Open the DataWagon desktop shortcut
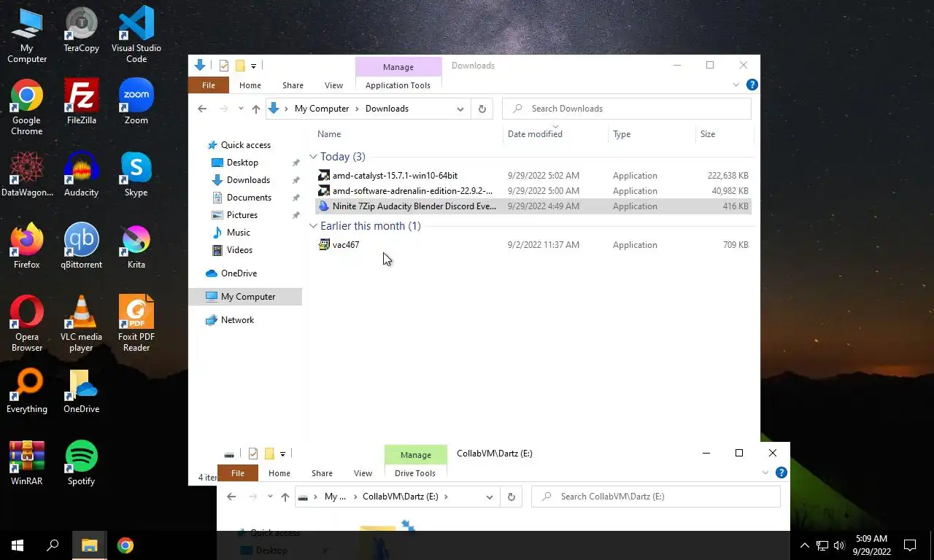934x560 pixels. click(x=27, y=174)
